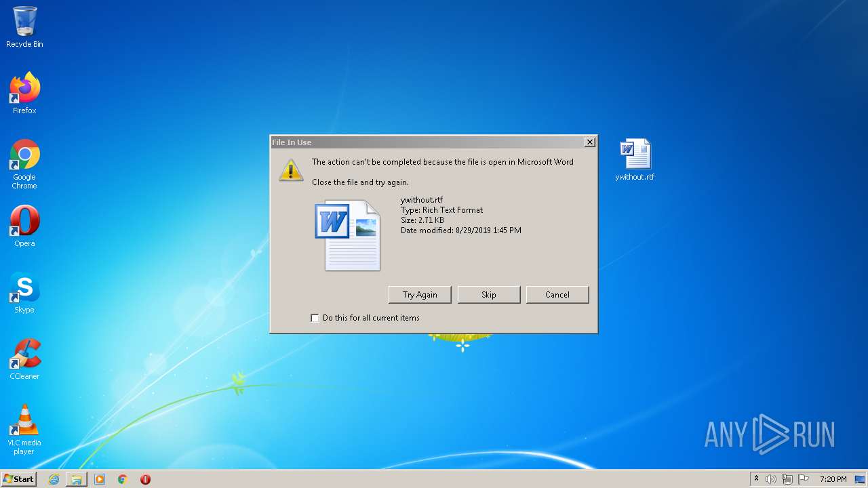Open Chrome from the taskbar

point(123,479)
